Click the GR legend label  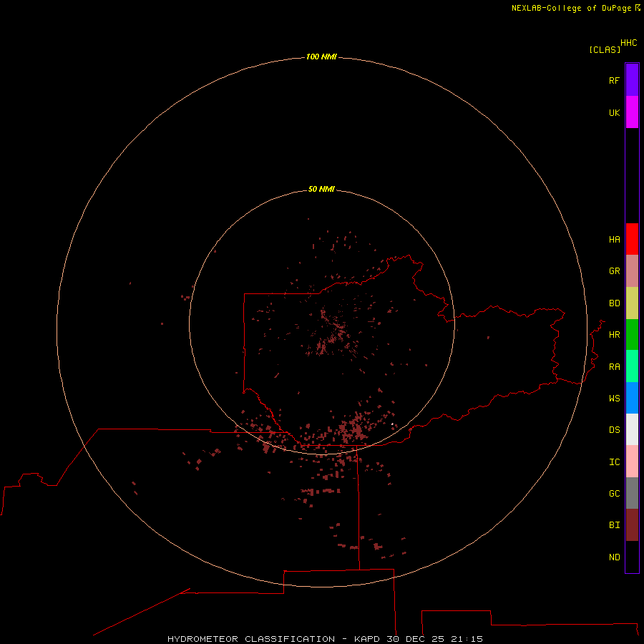coord(614,271)
